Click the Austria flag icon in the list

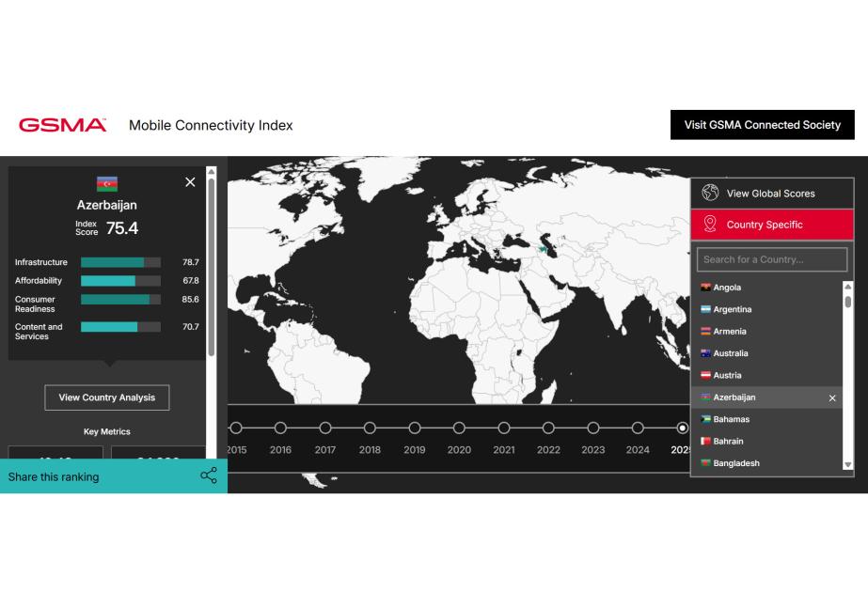point(706,375)
